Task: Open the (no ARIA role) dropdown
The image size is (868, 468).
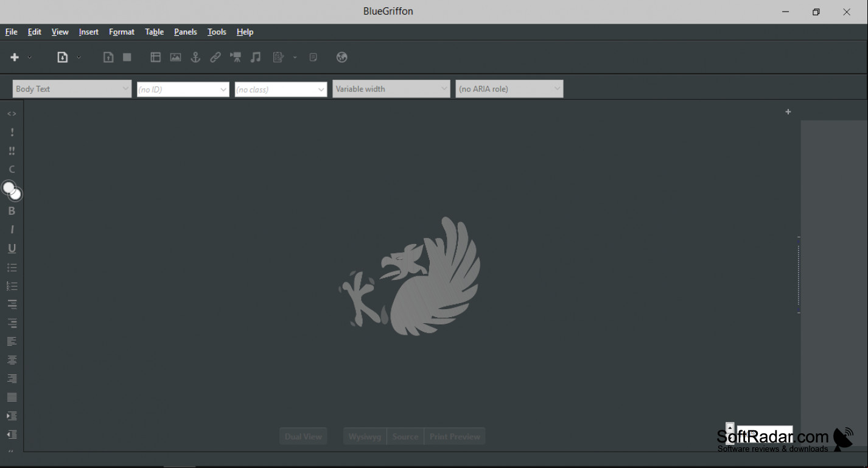Action: (x=509, y=89)
